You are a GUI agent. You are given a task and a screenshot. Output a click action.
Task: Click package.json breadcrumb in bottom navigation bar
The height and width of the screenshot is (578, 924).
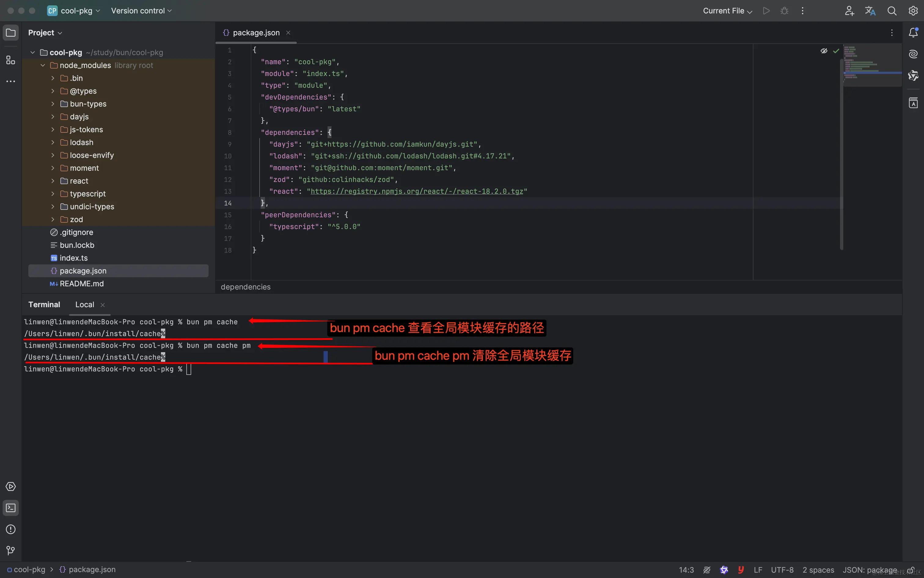coord(87,569)
